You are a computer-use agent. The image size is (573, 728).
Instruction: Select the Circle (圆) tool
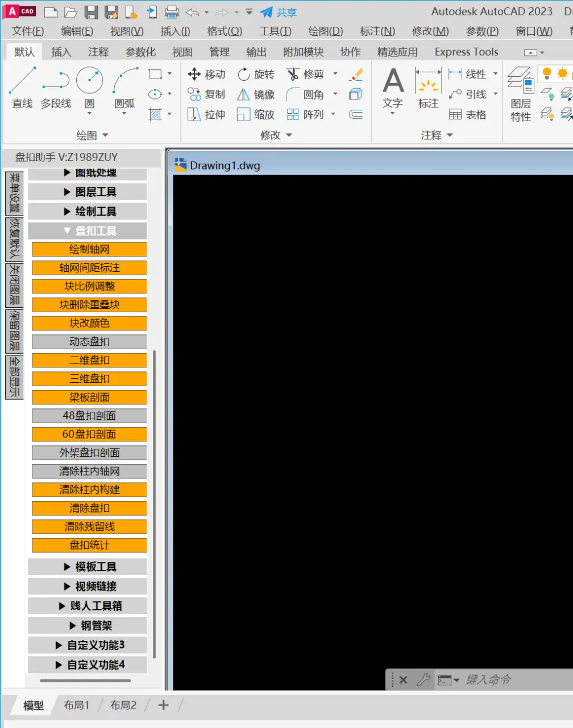(x=90, y=87)
